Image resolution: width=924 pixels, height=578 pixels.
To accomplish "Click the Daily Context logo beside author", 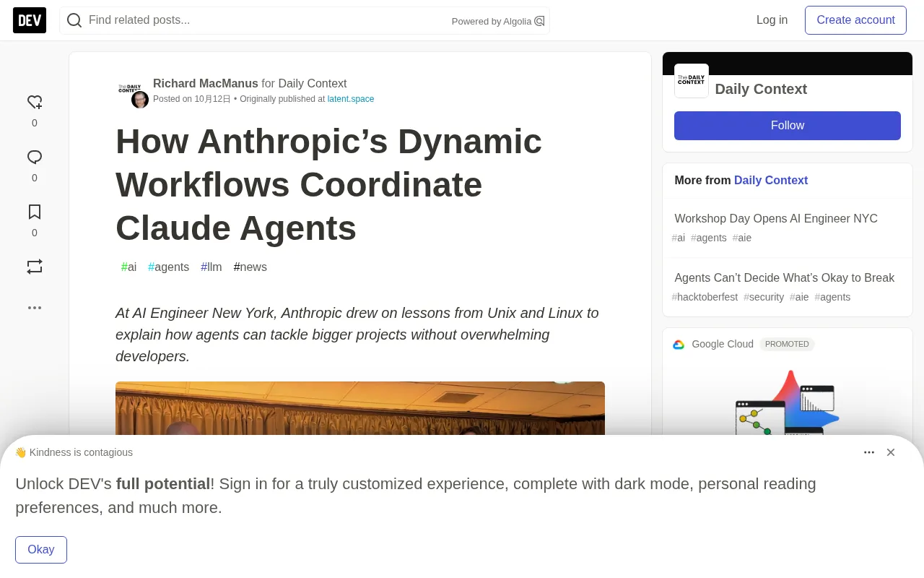I will point(129,88).
